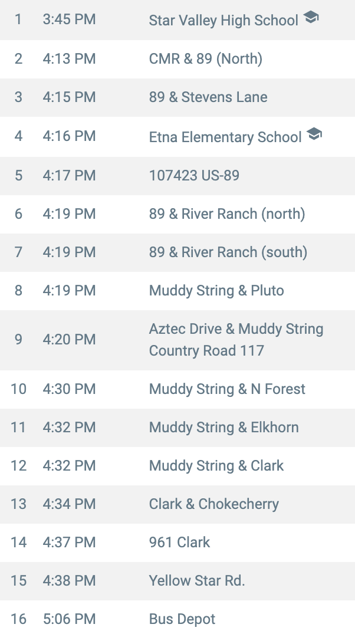Viewport: 355px width, 644px height.
Task: Click Aztec Drive & Muddy String Country Road 117
Action: click(x=236, y=340)
